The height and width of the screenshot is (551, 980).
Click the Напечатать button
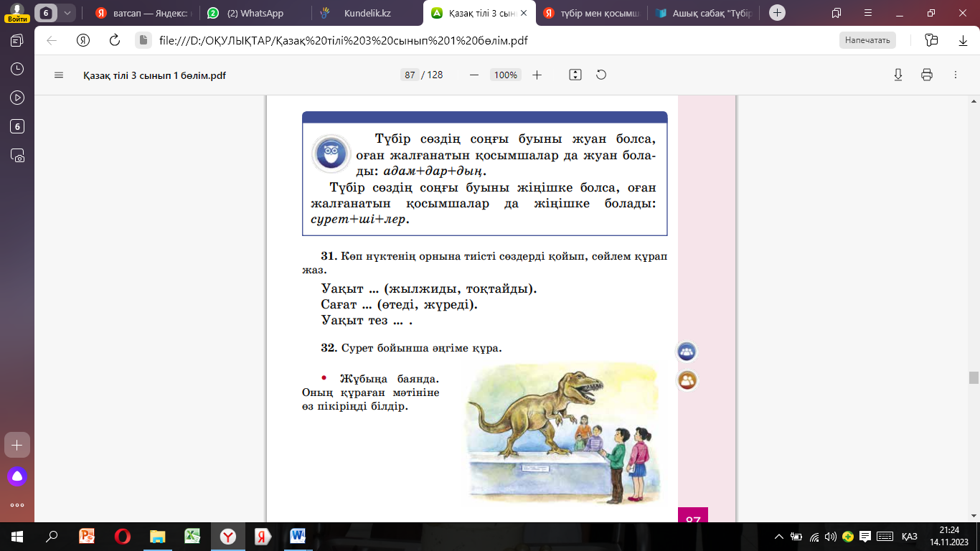867,40
